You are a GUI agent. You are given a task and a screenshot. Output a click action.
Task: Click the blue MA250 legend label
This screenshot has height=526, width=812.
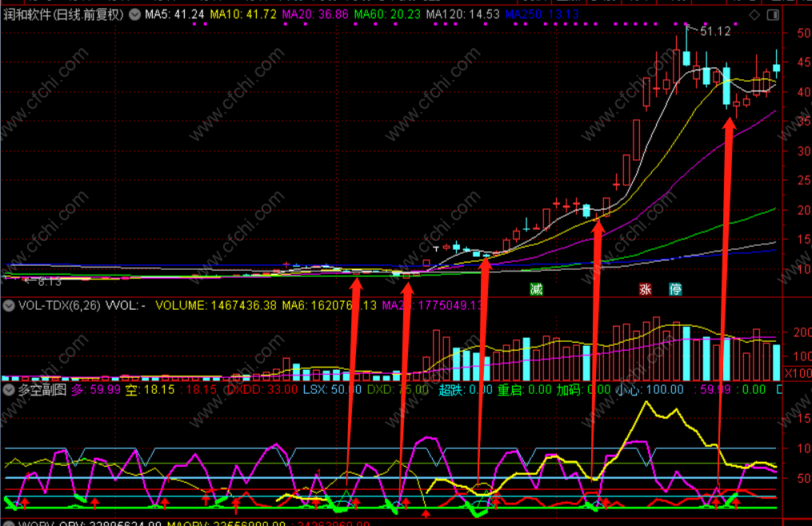(542, 14)
